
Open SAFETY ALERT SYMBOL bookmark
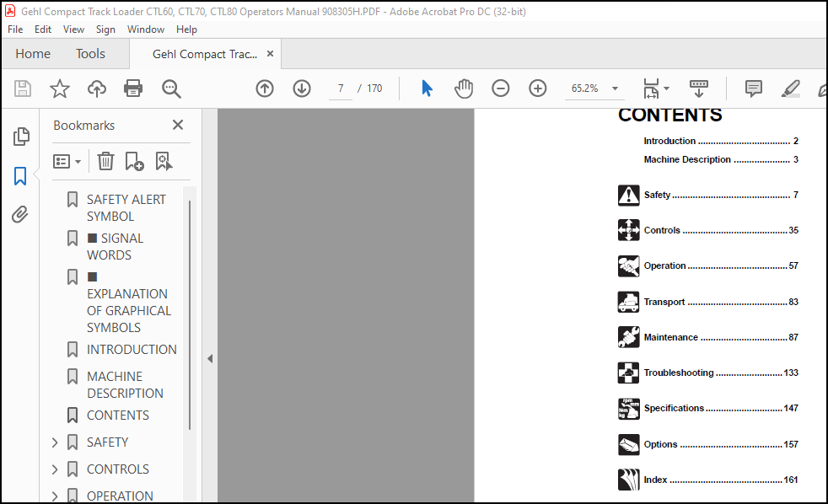(x=126, y=208)
